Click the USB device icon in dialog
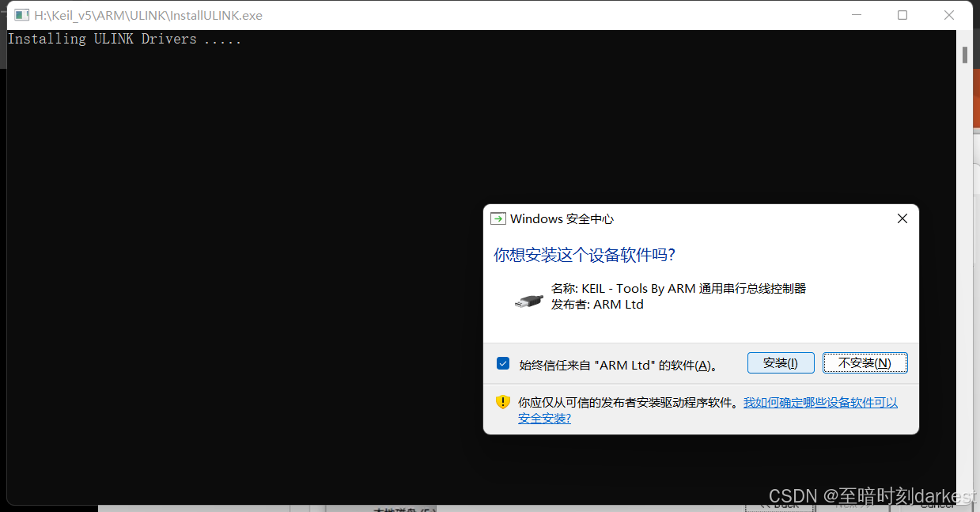 click(x=529, y=301)
